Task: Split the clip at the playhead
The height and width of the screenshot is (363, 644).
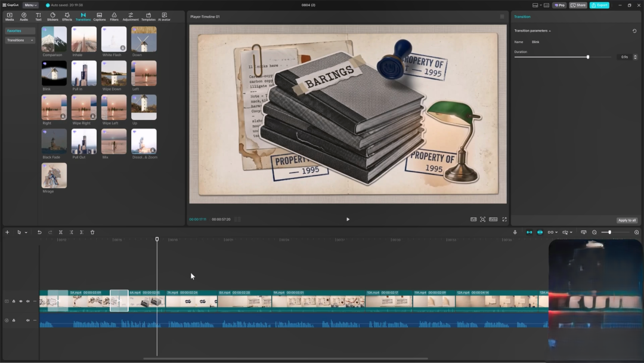Action: click(x=60, y=232)
